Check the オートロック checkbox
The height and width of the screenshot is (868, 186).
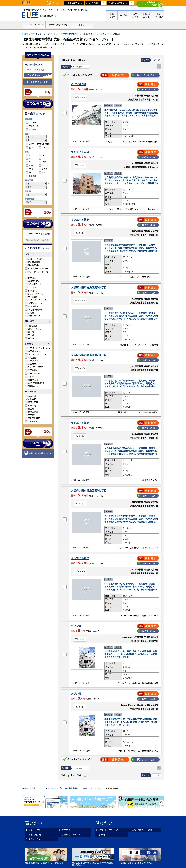[26, 373]
